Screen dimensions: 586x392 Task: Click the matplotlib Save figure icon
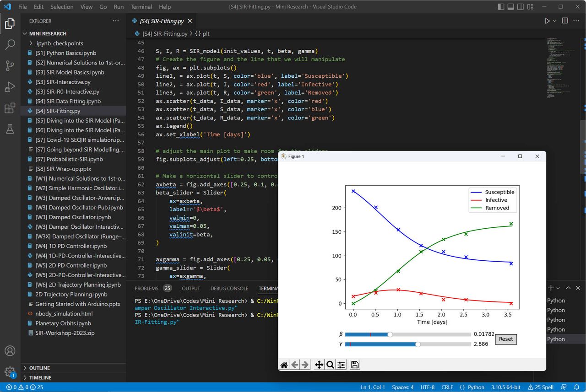click(355, 365)
